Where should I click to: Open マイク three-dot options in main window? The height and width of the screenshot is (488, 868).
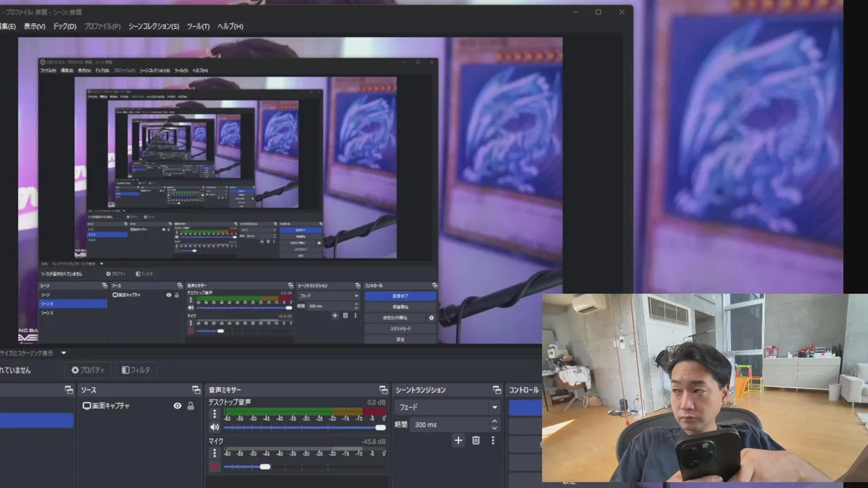click(215, 453)
